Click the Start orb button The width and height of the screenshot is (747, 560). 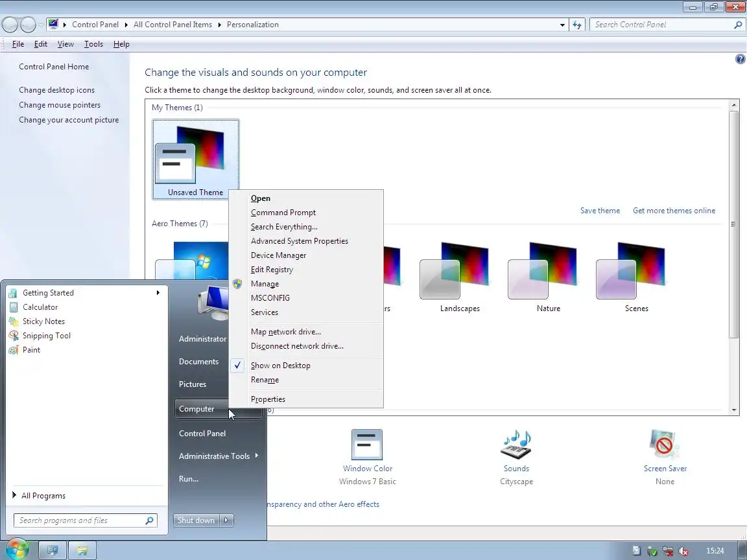coord(17,550)
